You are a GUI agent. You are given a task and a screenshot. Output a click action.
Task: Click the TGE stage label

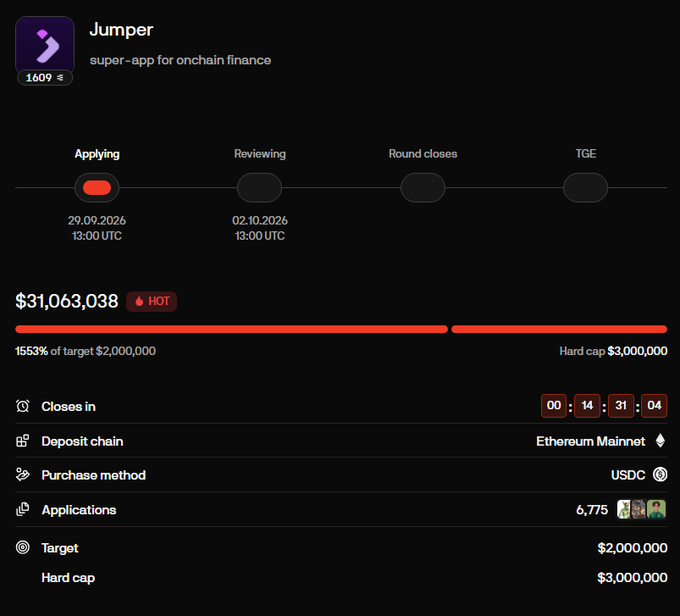(585, 154)
